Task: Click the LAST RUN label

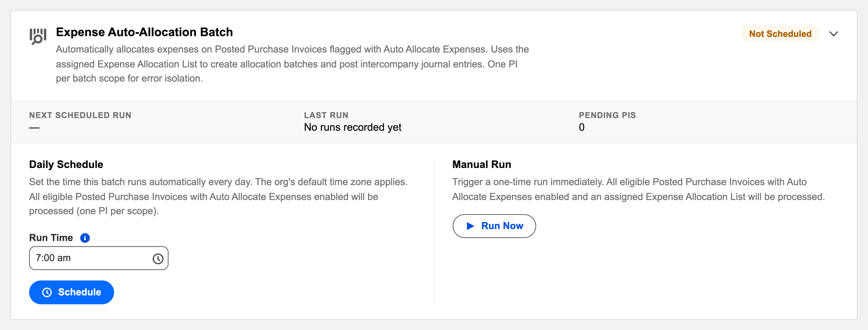Action: [326, 115]
